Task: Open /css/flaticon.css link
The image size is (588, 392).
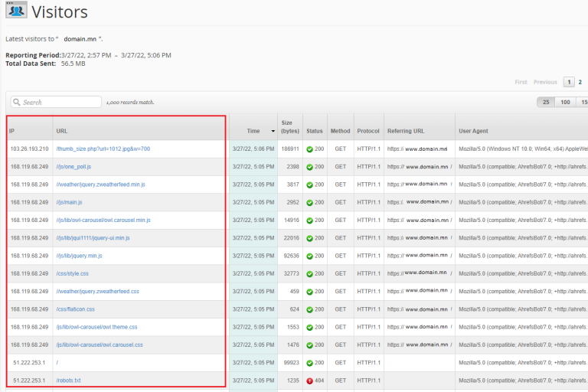Action: pos(75,309)
